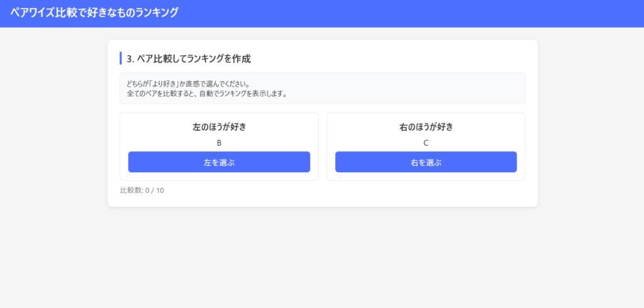Click the empty gray page background below the panel
This screenshot has width=644, height=308.
pos(322,258)
